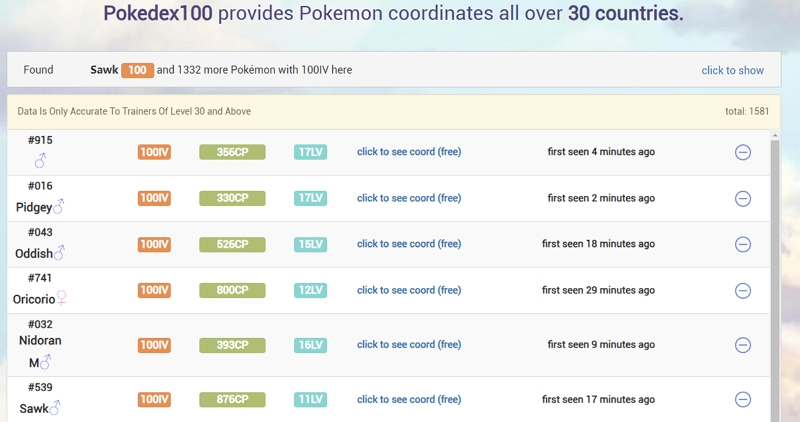Click 'click to see coord' for Oddish

pyautogui.click(x=409, y=244)
